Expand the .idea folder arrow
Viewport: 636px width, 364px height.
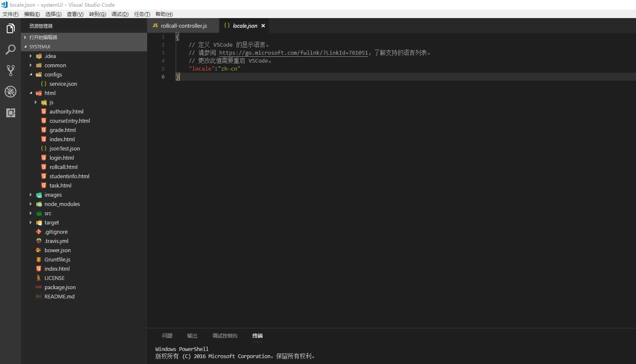30,56
